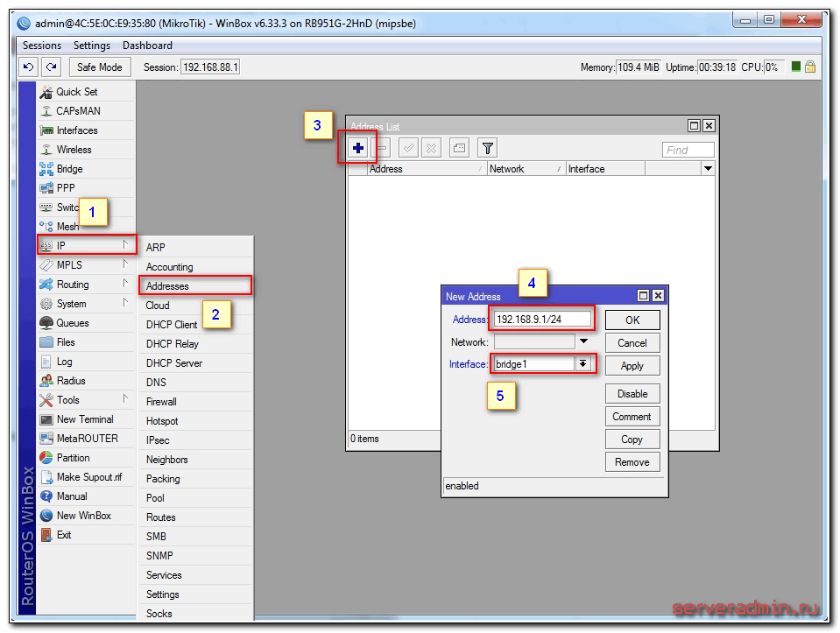This screenshot has height=633, width=840.
Task: Click the filter funnel icon in Address List
Action: tap(488, 148)
